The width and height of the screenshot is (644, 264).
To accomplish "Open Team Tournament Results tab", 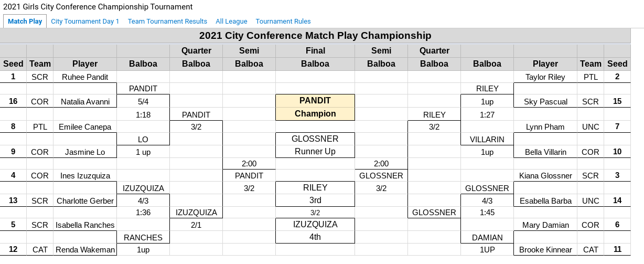I will (x=167, y=22).
